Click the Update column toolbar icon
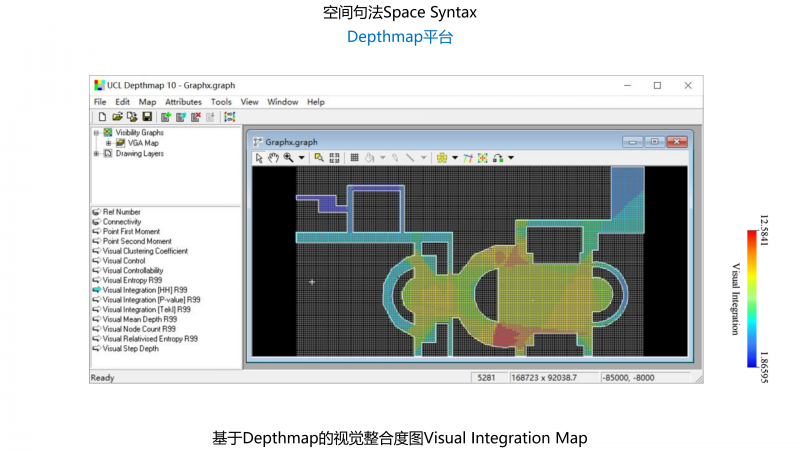This screenshot has height=450, width=800. tap(181, 117)
